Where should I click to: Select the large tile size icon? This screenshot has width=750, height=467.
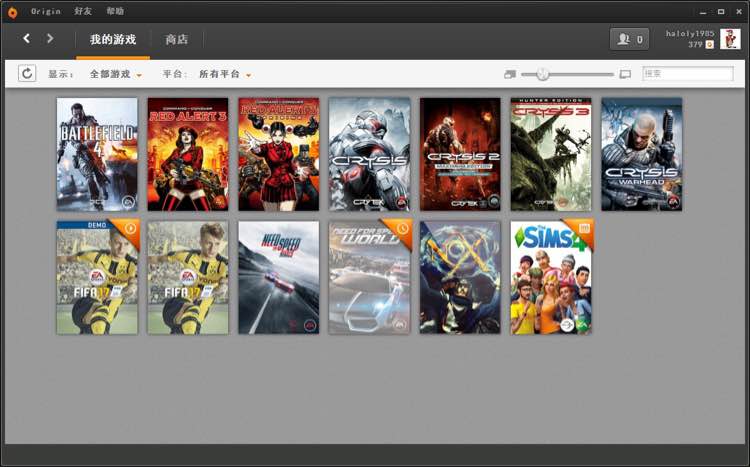point(625,74)
